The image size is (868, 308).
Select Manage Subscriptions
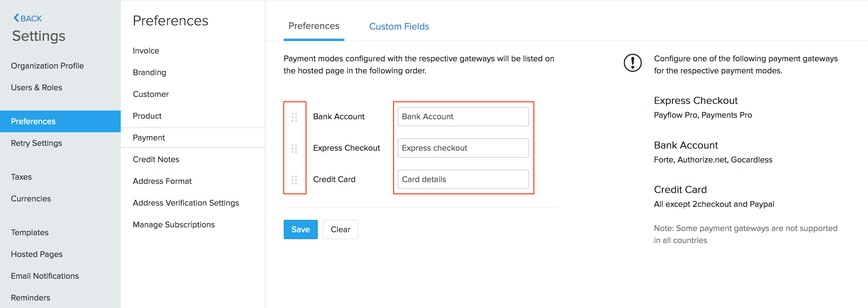[174, 224]
